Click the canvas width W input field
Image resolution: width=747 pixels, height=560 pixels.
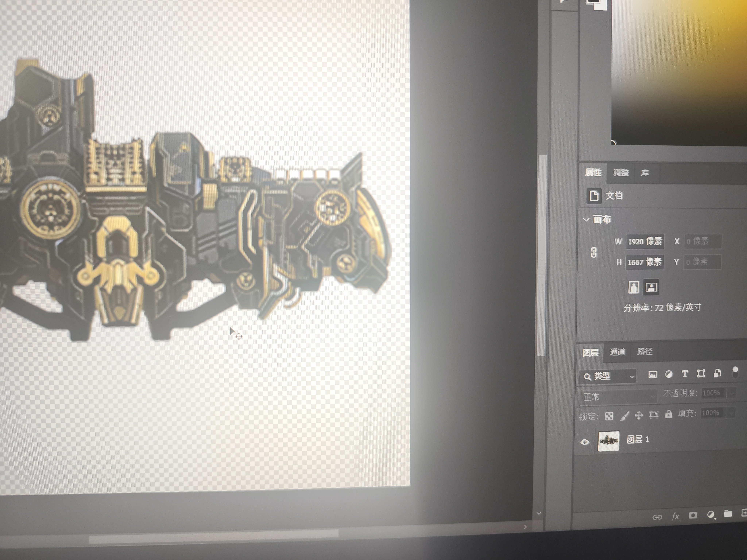[645, 242]
